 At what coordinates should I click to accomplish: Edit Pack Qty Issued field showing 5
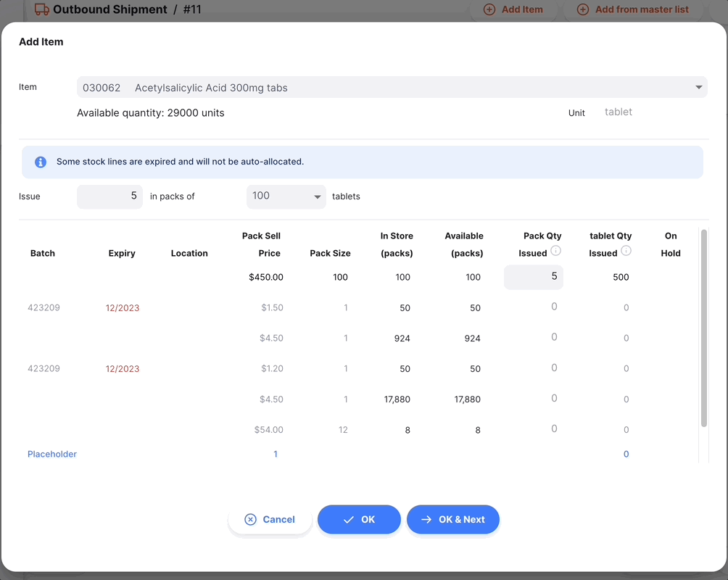(x=534, y=277)
